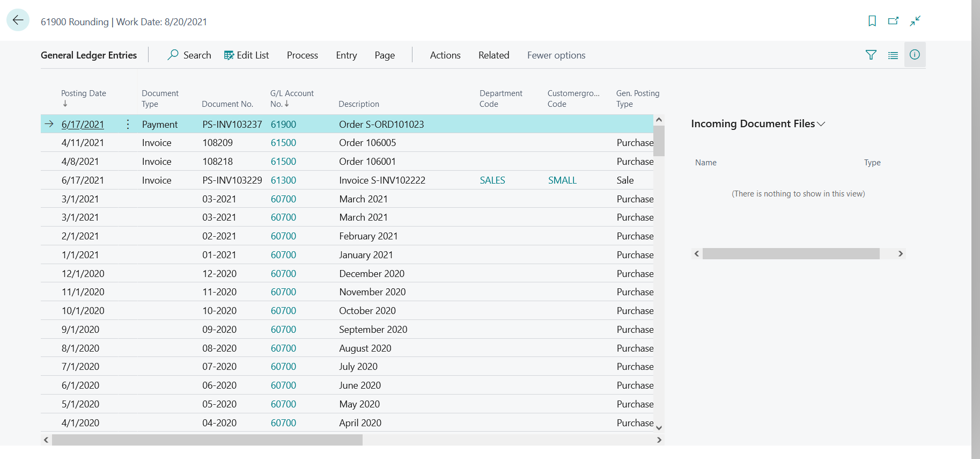Click the Gen. Posting Type column header
This screenshot has width=980, height=459.
pos(638,98)
